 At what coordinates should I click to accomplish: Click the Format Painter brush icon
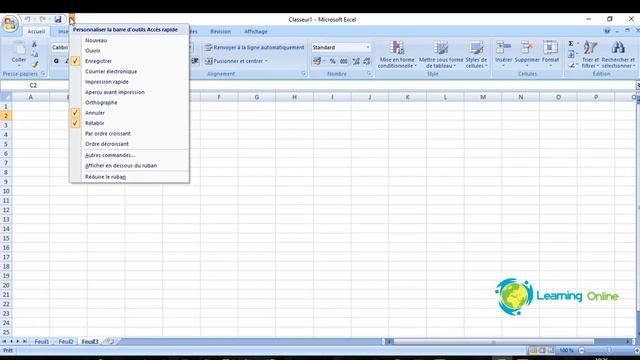(34, 64)
